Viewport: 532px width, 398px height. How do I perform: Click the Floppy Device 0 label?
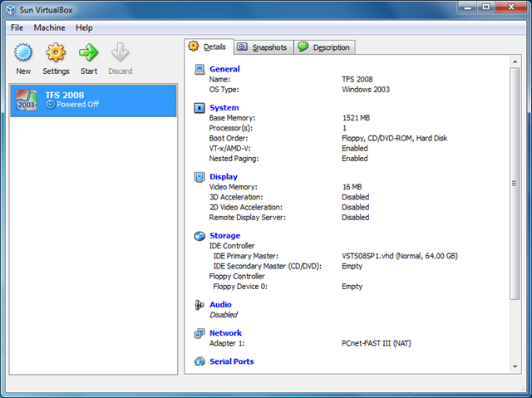(x=240, y=287)
